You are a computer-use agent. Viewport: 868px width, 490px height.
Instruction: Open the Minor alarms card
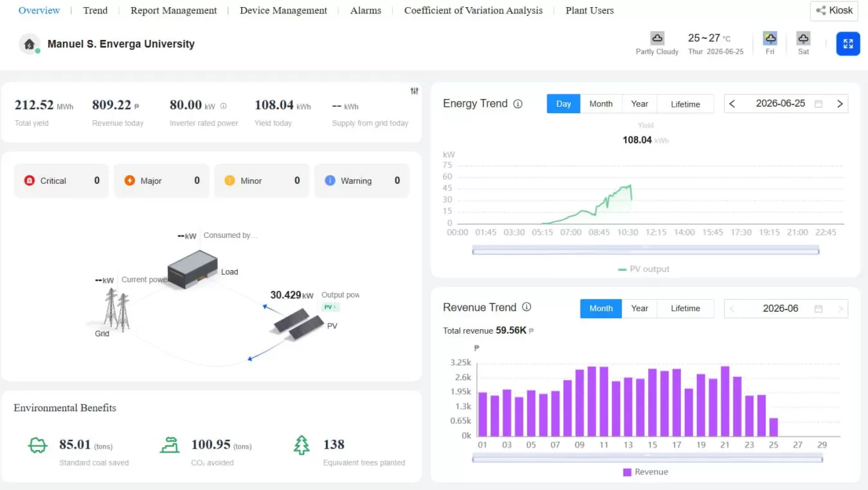tap(262, 181)
